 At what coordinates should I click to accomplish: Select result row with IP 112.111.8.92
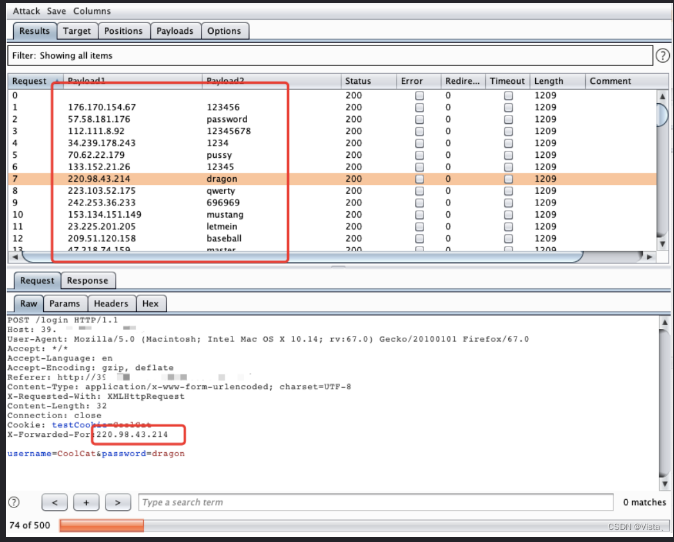(332, 131)
